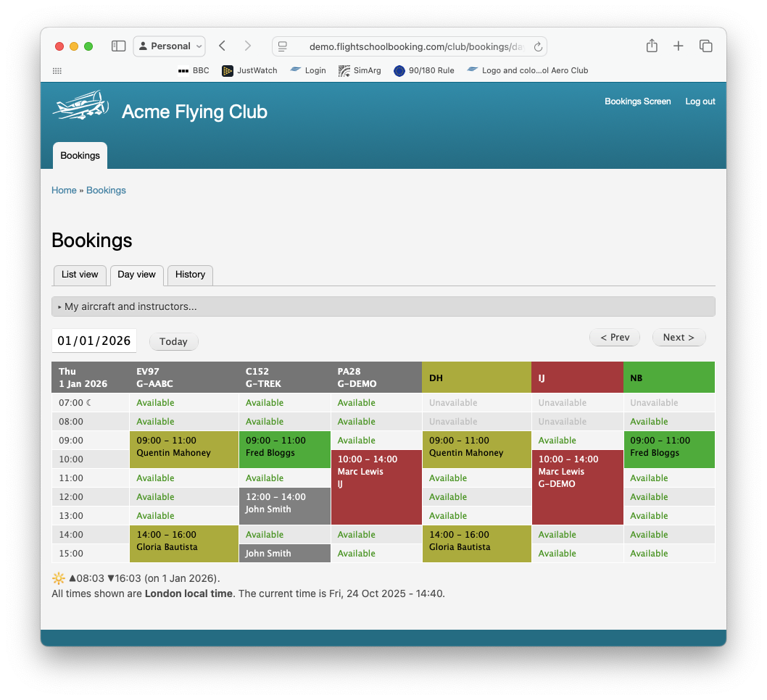This screenshot has height=700, width=767.
Task: Open the JustWatch bookmark
Action: pyautogui.click(x=249, y=71)
